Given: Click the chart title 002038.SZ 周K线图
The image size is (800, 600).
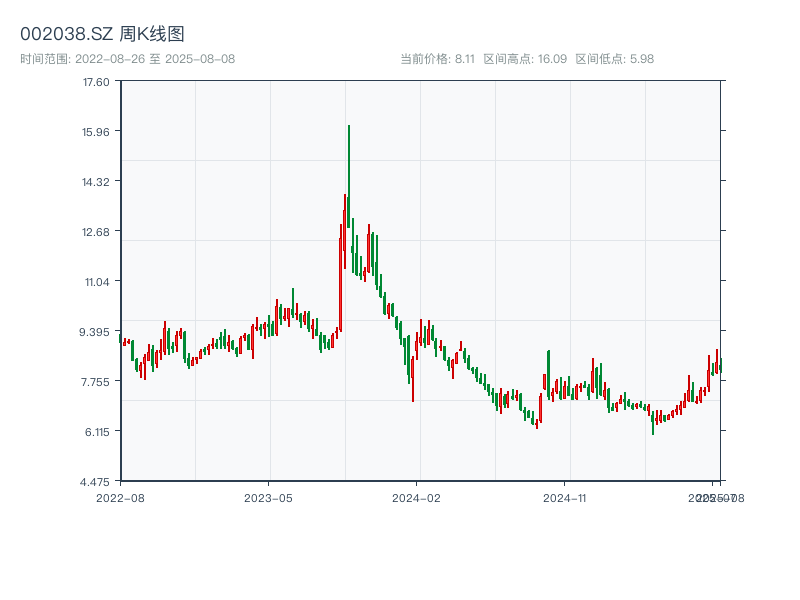Looking at the screenshot, I should pyautogui.click(x=102, y=34).
